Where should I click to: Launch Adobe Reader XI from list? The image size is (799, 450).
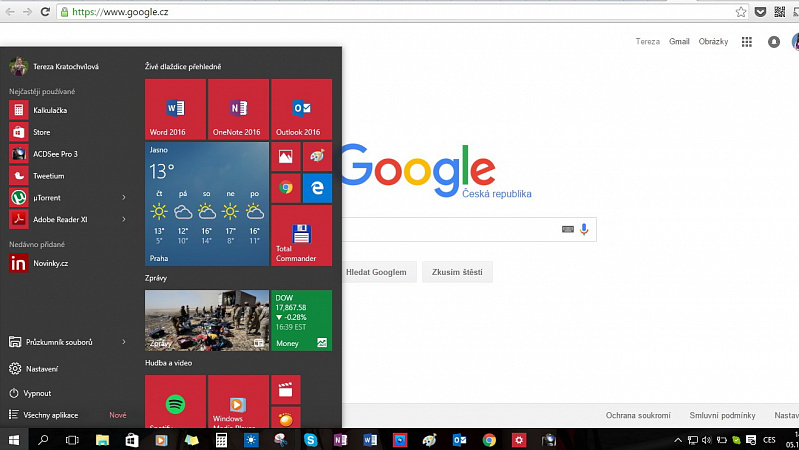click(x=60, y=220)
